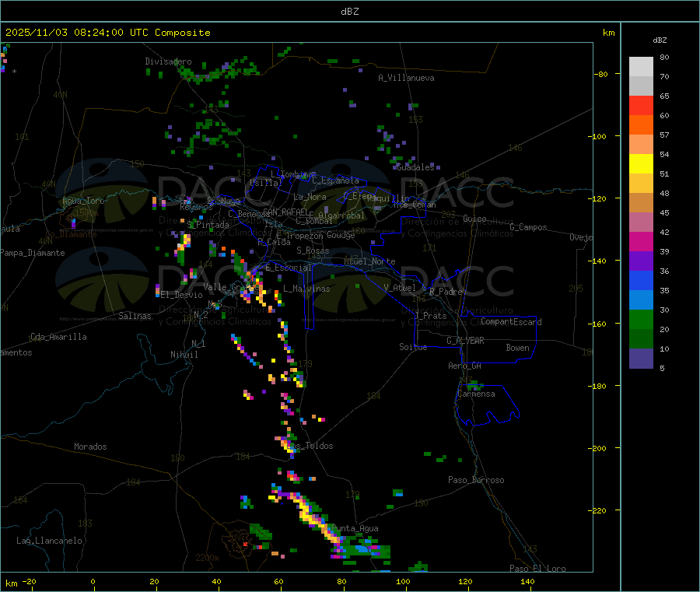Click the 100 tick on the x-axis

pyautogui.click(x=403, y=581)
